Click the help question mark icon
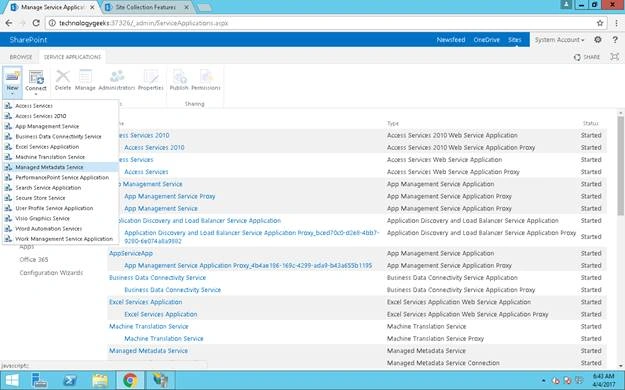 point(615,39)
